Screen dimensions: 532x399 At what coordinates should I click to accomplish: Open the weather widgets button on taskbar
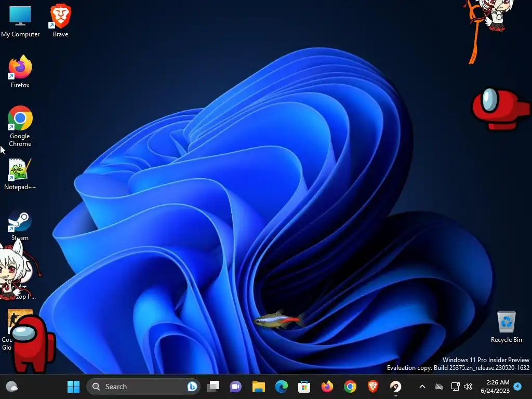point(12,387)
